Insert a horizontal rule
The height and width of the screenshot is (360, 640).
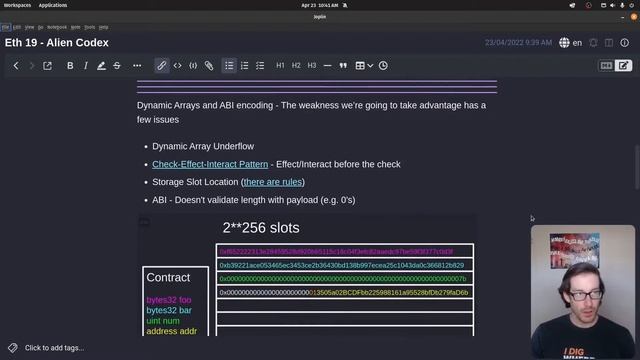(327, 66)
